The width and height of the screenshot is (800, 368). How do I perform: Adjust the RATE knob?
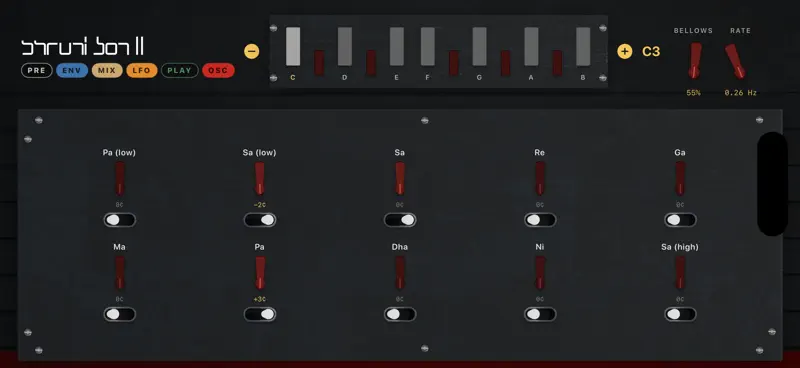(736, 61)
